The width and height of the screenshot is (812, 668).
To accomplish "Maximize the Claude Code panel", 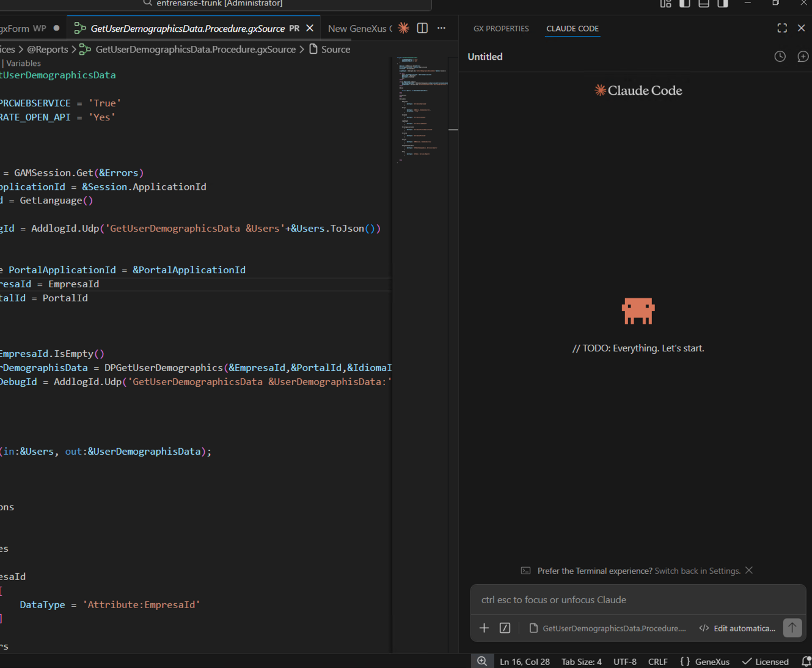I will point(781,28).
